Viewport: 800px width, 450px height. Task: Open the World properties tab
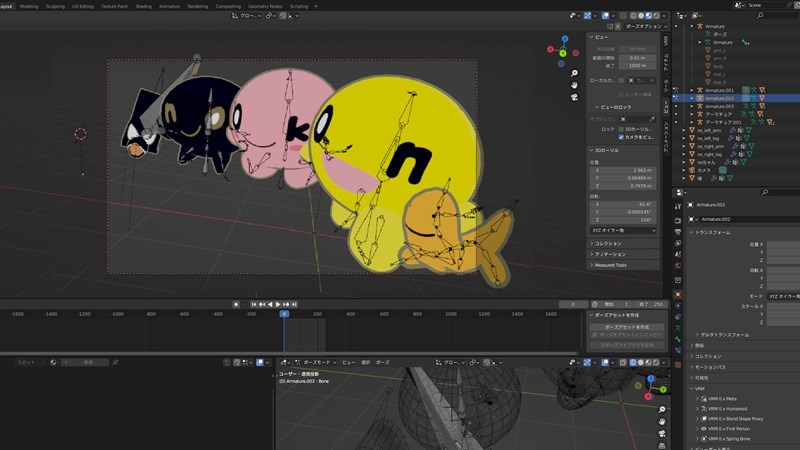point(678,265)
